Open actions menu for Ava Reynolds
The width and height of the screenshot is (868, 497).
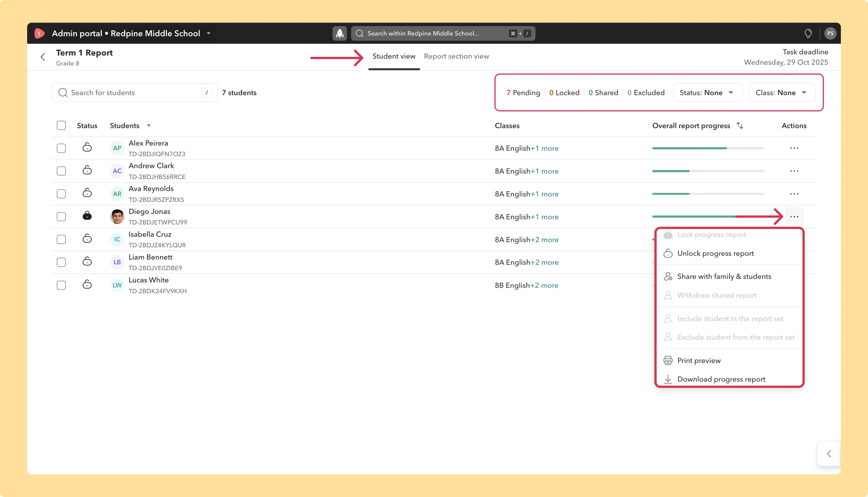coord(794,194)
